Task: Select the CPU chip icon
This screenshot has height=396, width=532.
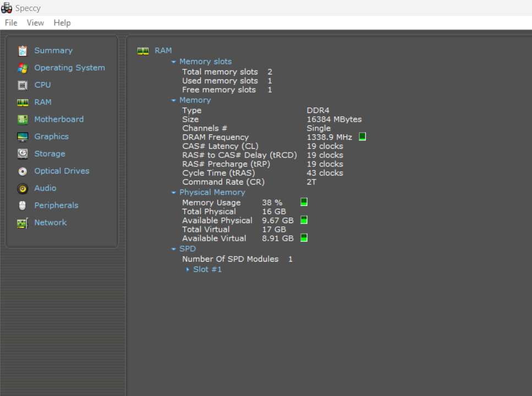Action: point(23,85)
